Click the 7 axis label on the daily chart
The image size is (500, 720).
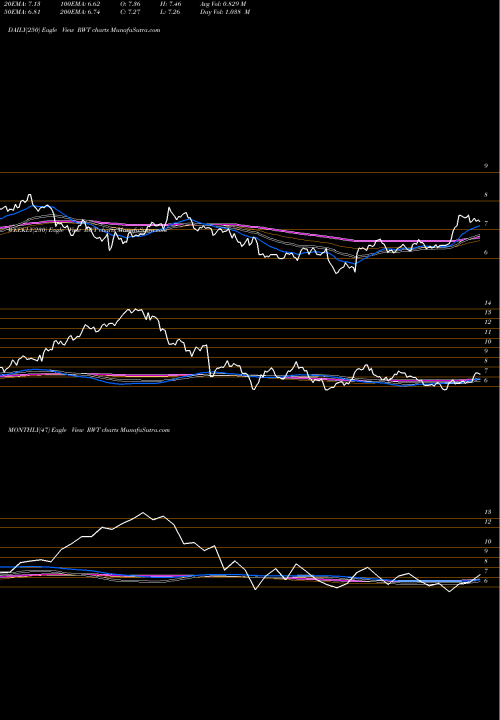point(486,224)
